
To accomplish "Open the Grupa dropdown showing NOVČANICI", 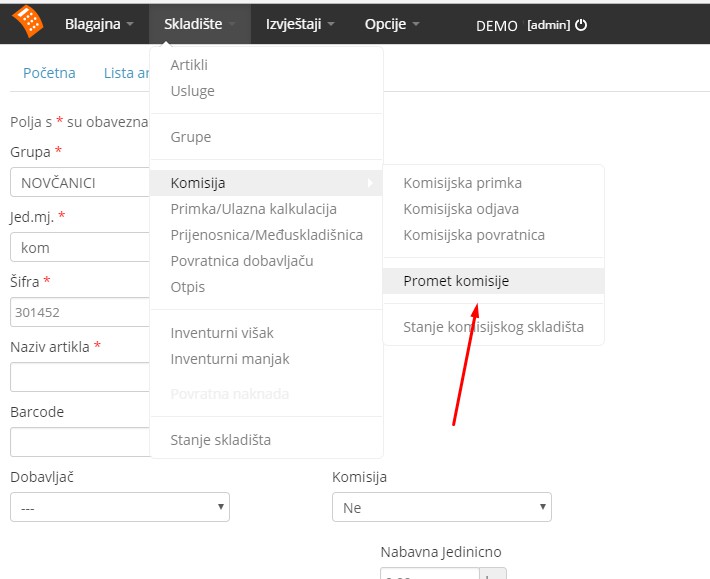I will [80, 182].
